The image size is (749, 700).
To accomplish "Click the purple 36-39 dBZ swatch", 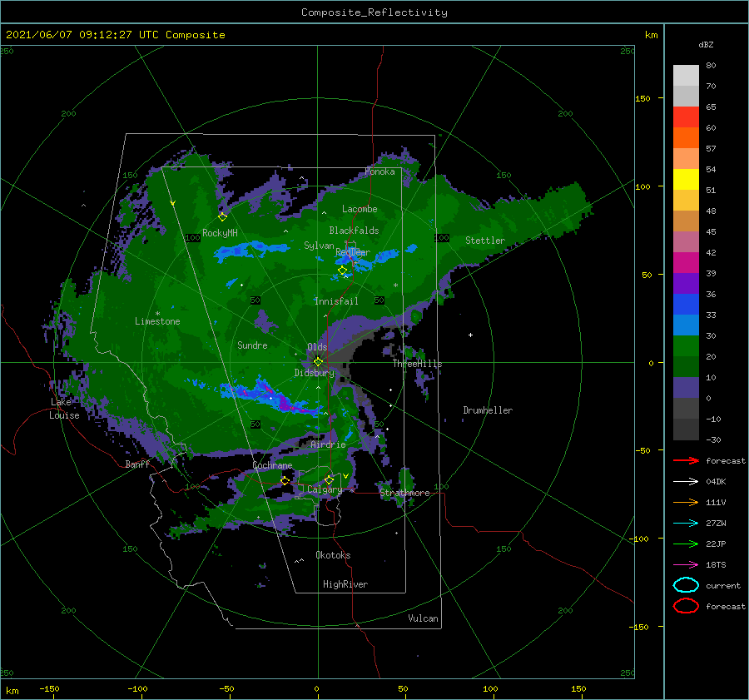I will 686,283.
